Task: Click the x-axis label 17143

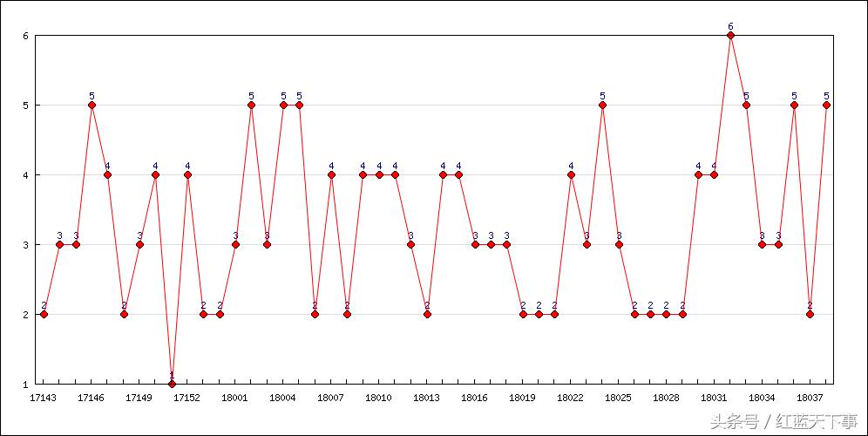Action: (x=44, y=398)
